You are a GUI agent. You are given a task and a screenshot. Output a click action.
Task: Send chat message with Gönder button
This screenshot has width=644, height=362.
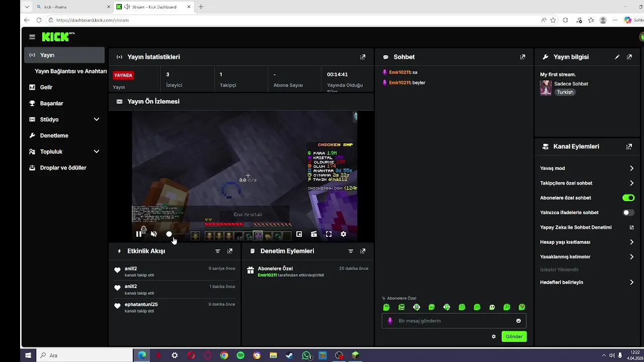pos(514,337)
